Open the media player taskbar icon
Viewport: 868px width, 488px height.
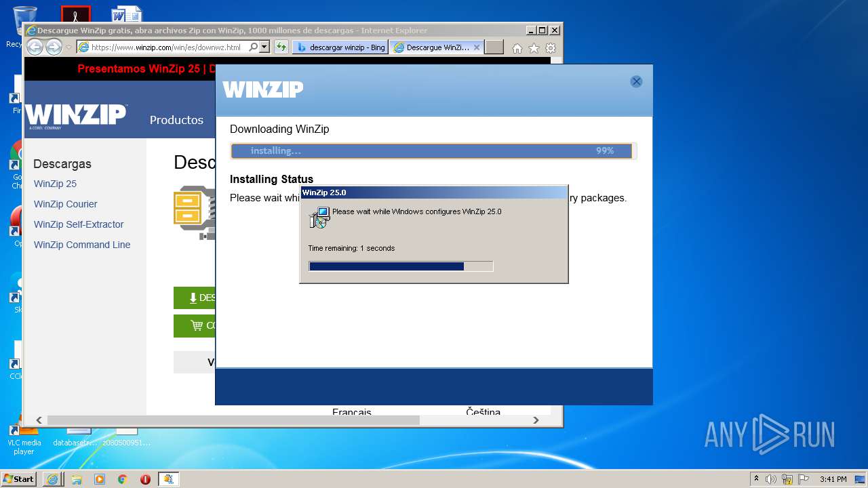tap(100, 479)
